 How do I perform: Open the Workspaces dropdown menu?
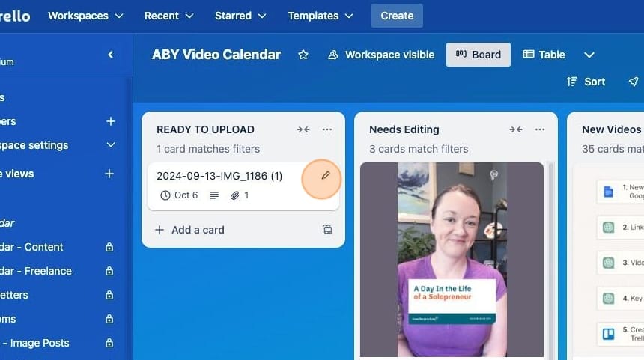(85, 16)
